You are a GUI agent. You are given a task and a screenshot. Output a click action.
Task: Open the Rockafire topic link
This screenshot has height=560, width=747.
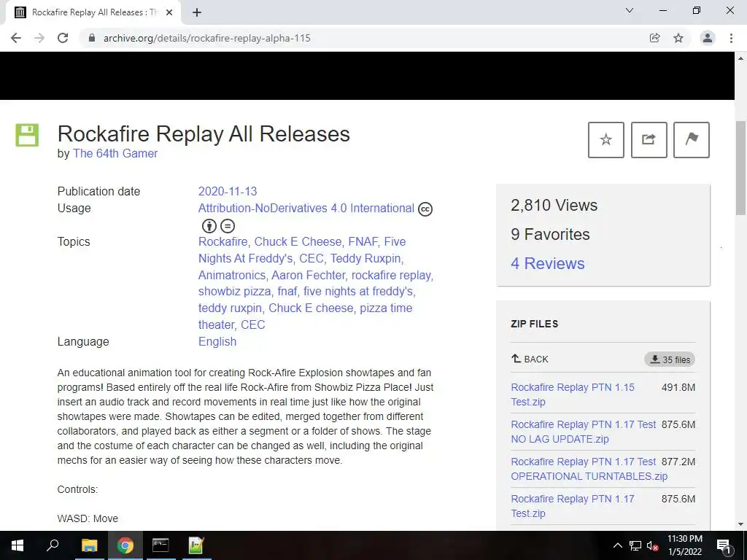(223, 241)
